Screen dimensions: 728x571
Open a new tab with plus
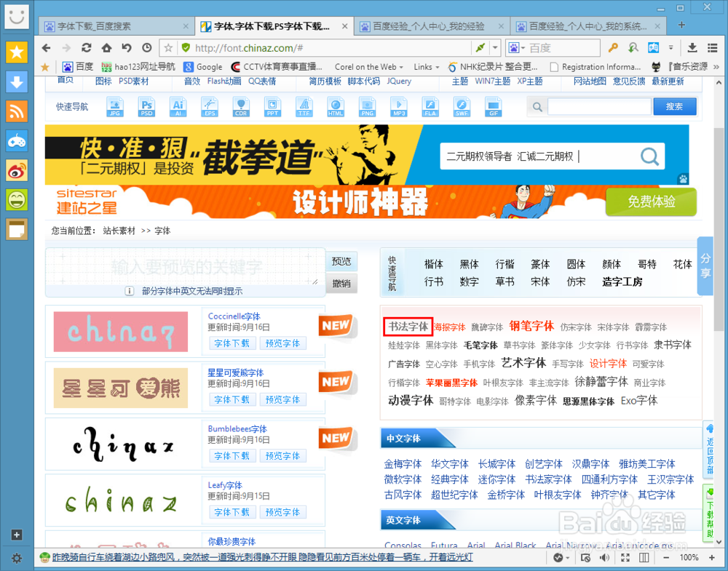(x=681, y=25)
